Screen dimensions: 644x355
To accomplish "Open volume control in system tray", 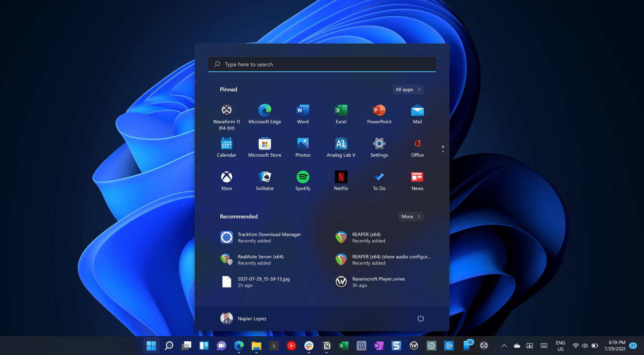I will (x=585, y=346).
